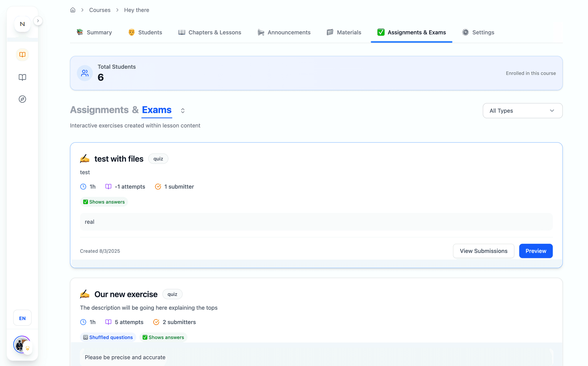Toggle the EN language switcher

[x=22, y=318]
